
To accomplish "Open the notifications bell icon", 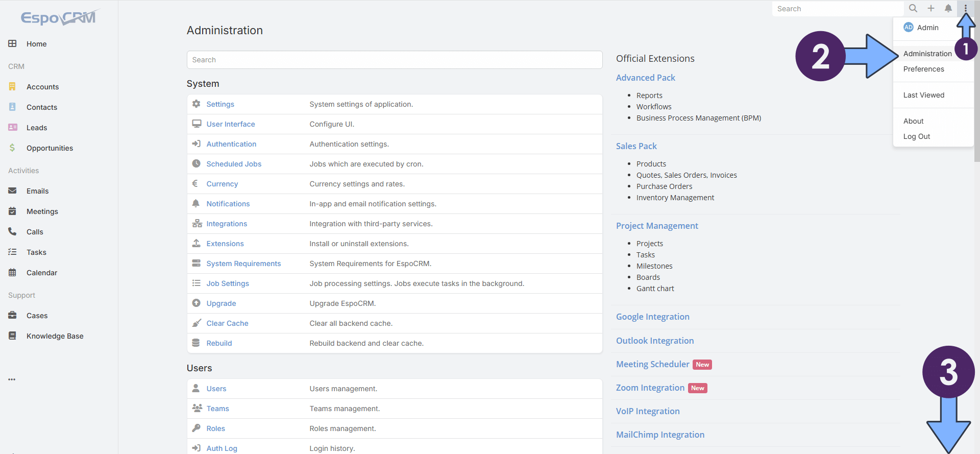I will point(948,8).
